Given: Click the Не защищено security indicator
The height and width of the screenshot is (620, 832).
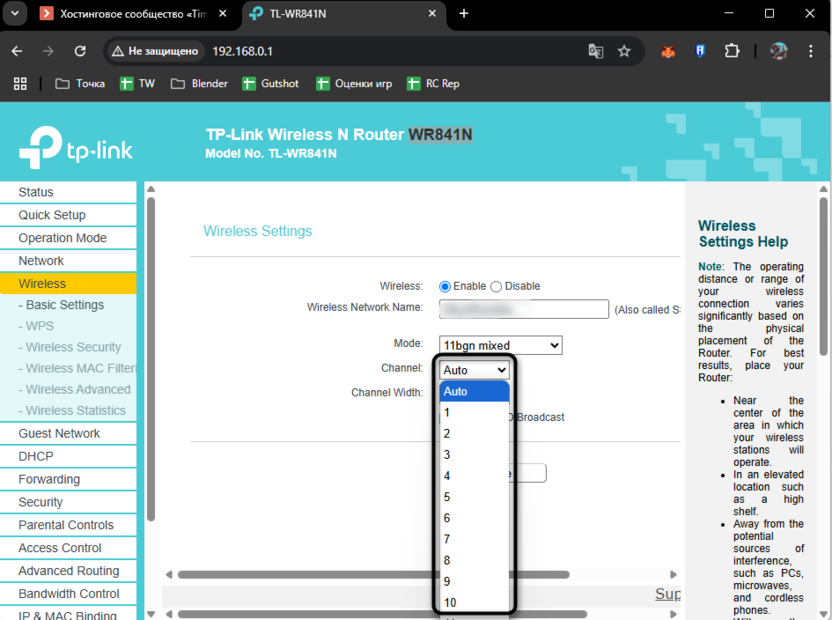Looking at the screenshot, I should (x=155, y=51).
